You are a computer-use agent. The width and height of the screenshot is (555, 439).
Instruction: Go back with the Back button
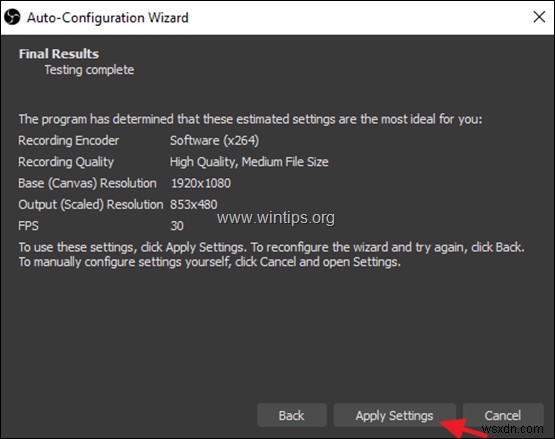point(292,415)
